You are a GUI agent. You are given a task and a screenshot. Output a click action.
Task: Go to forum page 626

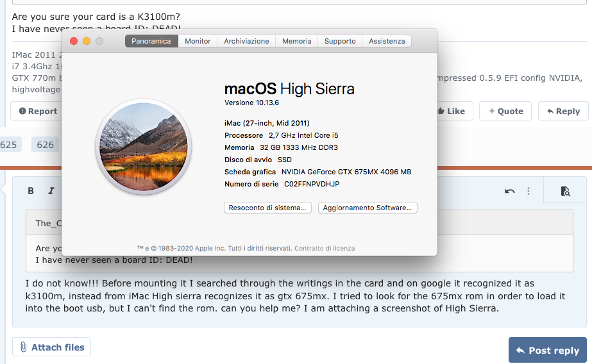point(46,145)
